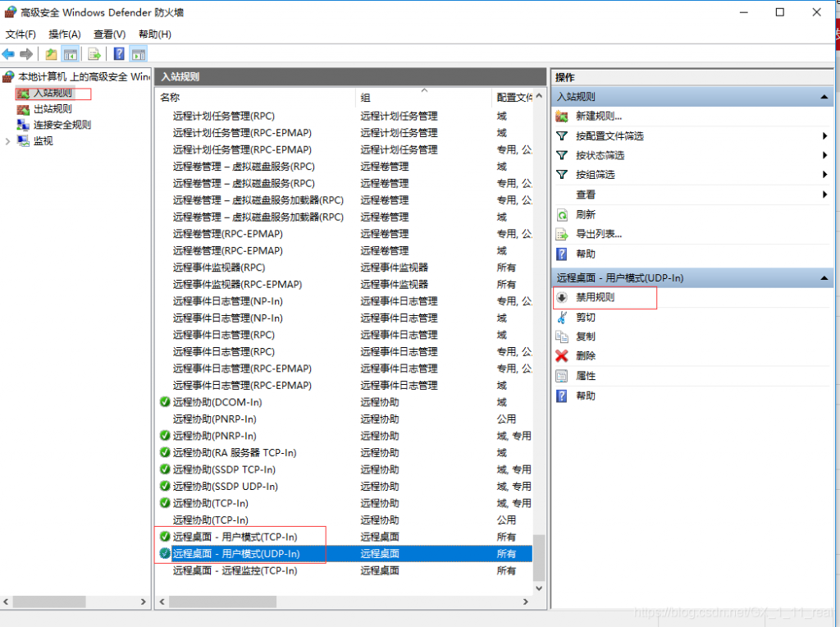
Task: Click the rules list scroll-right arrow
Action: tap(526, 602)
